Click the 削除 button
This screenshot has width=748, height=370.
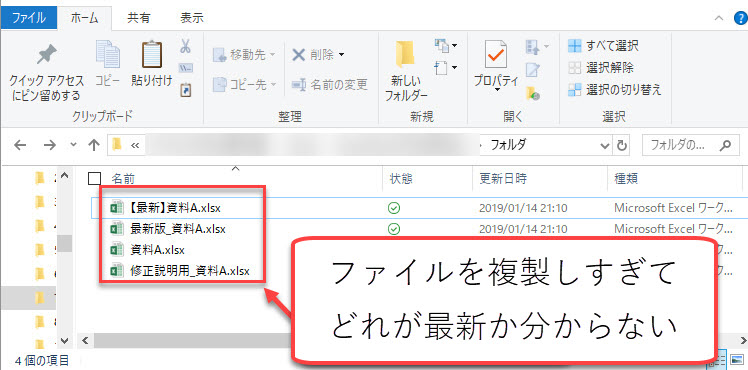coord(313,55)
